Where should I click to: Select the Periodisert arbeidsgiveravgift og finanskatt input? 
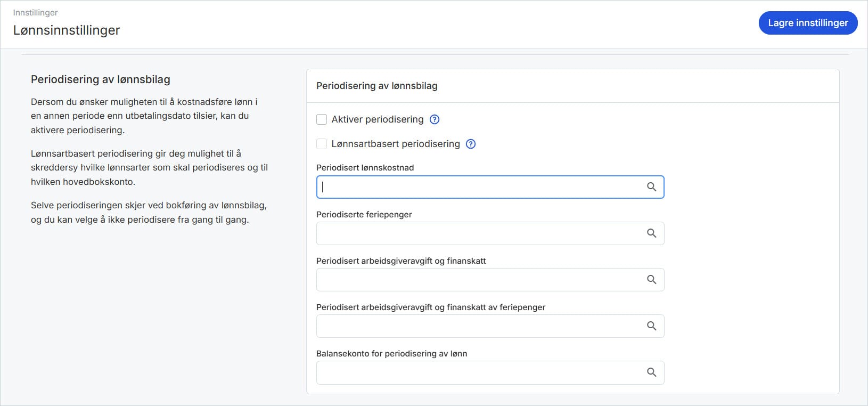pyautogui.click(x=490, y=280)
